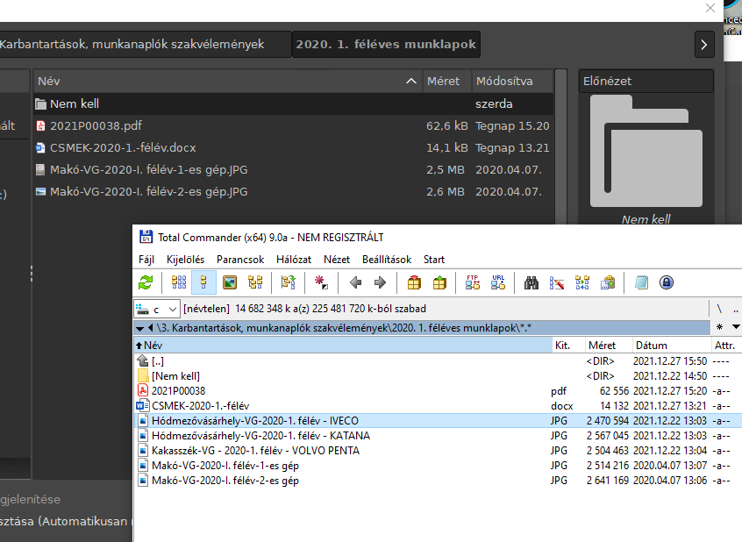The image size is (756, 542).
Task: Switch to brief file list view icon
Action: pos(179,282)
